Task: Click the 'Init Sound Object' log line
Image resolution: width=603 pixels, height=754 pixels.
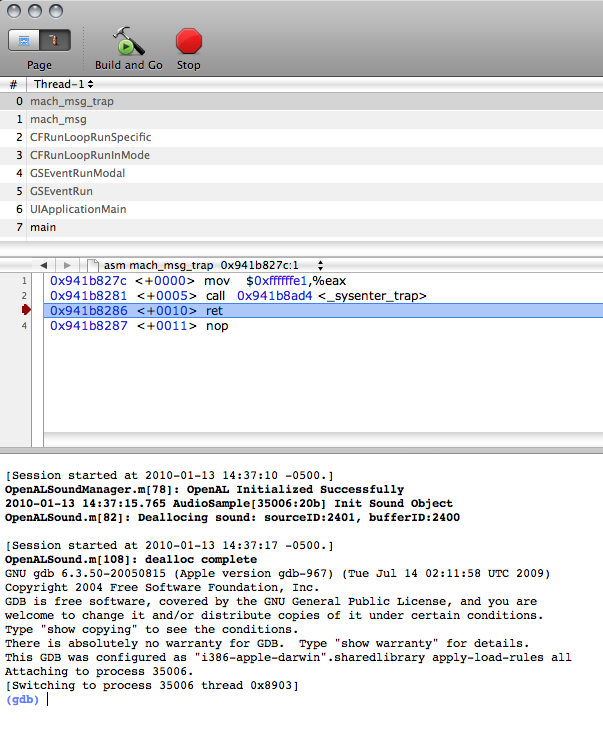Action: coord(229,503)
